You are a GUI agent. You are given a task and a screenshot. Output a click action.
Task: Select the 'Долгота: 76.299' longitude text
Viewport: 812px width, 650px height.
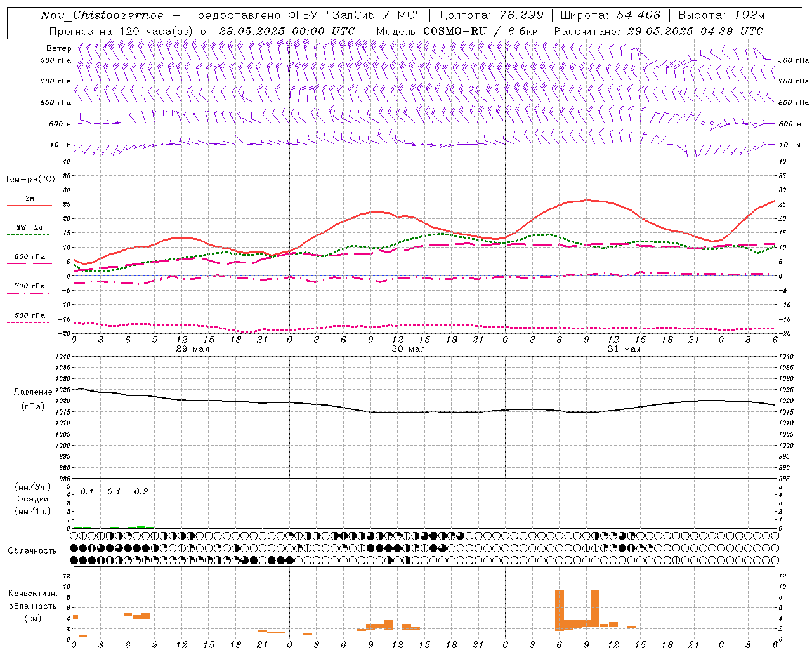pyautogui.click(x=491, y=15)
